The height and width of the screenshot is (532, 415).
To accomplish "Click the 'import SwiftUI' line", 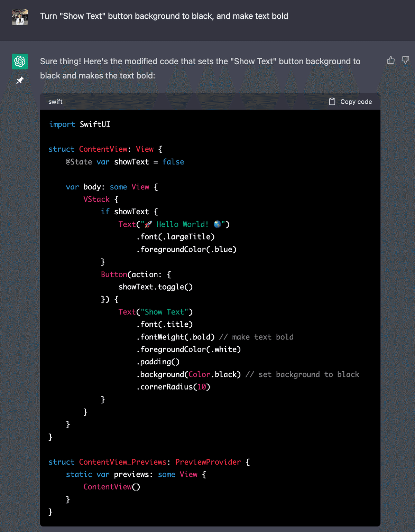I will tap(80, 124).
